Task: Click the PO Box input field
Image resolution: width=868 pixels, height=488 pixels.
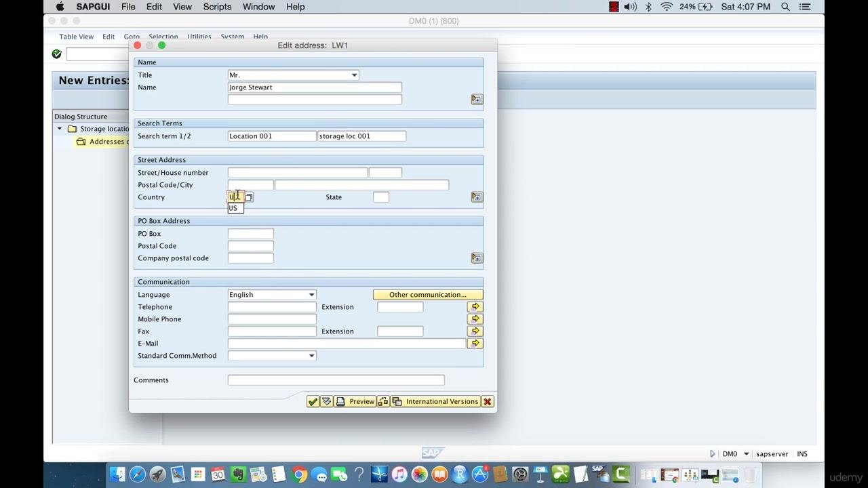Action: point(251,234)
